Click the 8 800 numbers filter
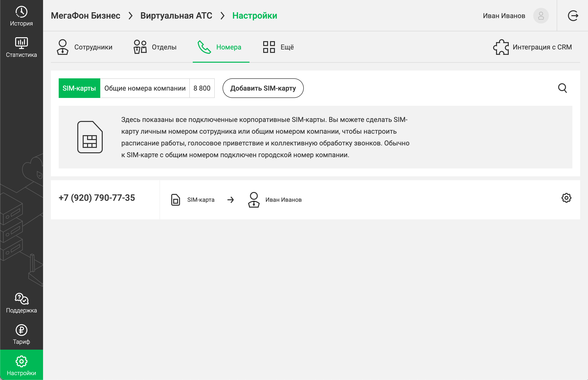The height and width of the screenshot is (380, 588). (x=202, y=88)
